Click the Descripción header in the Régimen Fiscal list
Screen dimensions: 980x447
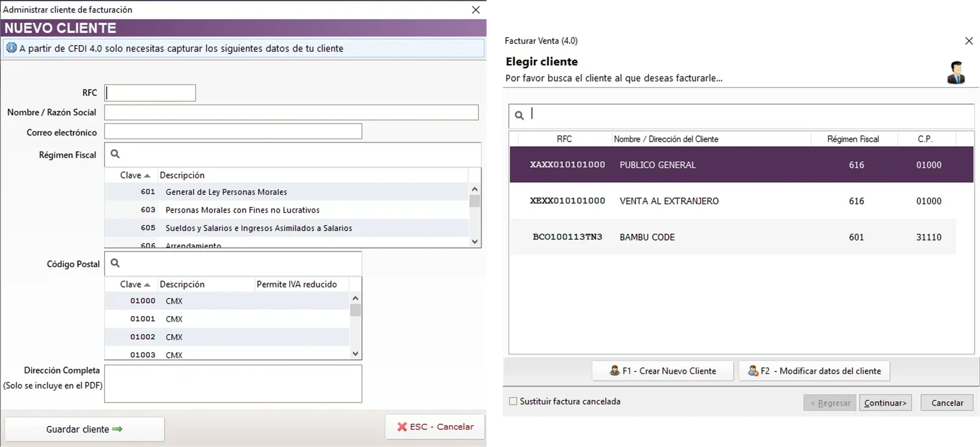(313, 175)
